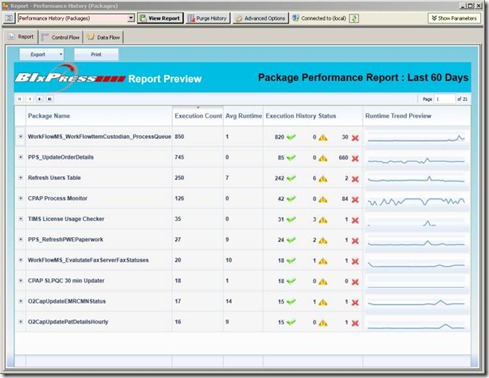Click the window title bar app icon

5,6
